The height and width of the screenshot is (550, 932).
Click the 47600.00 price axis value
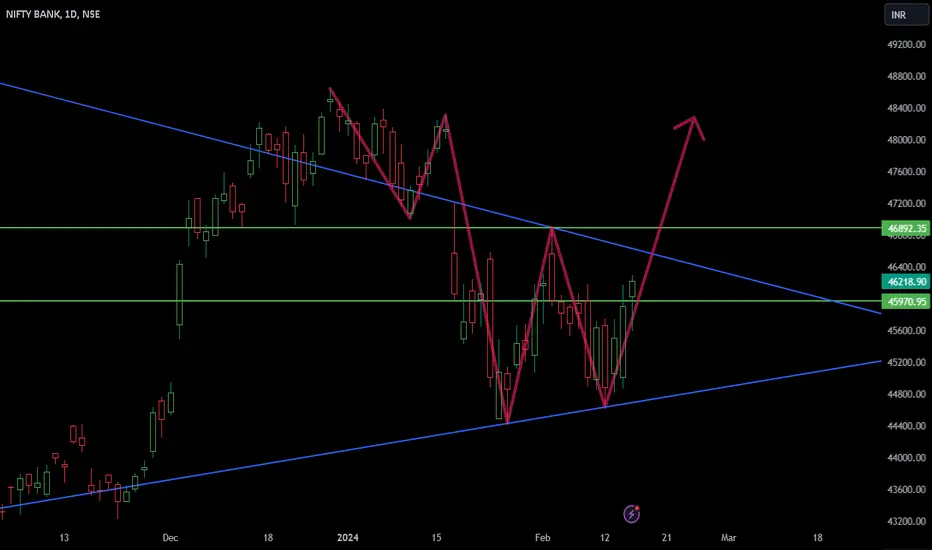coord(906,172)
